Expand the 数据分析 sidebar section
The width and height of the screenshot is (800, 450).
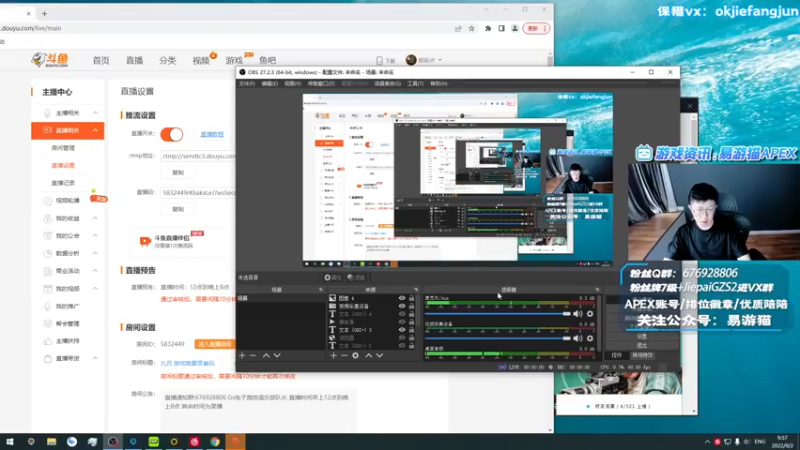(95, 253)
